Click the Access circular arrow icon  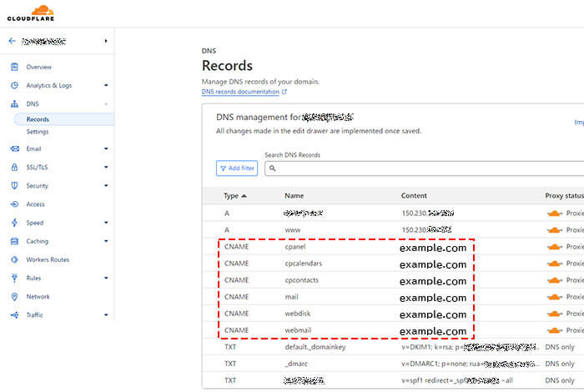[14, 204]
